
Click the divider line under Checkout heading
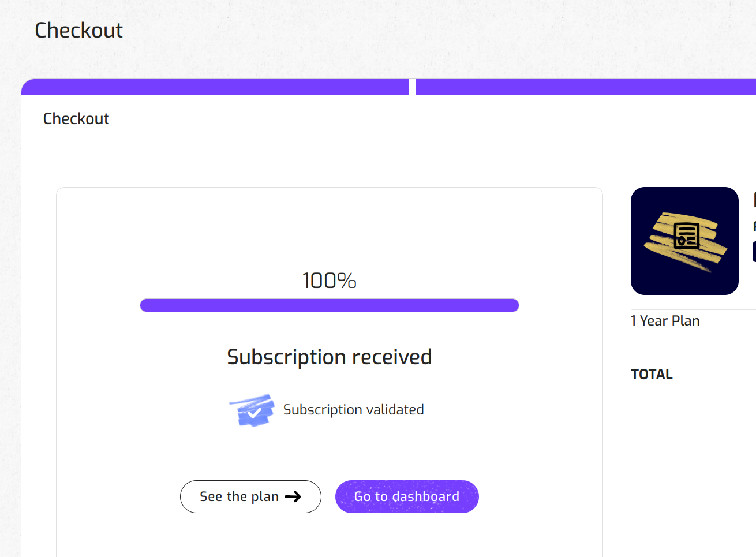click(x=398, y=145)
